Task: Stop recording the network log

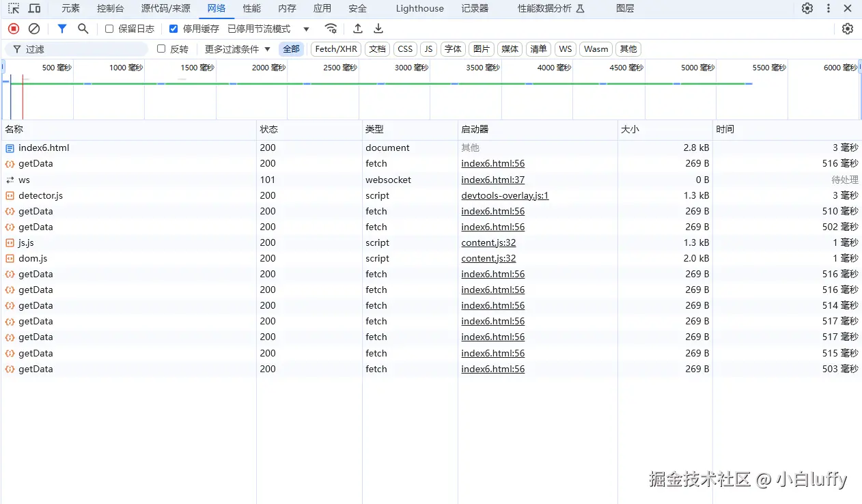Action: click(14, 29)
